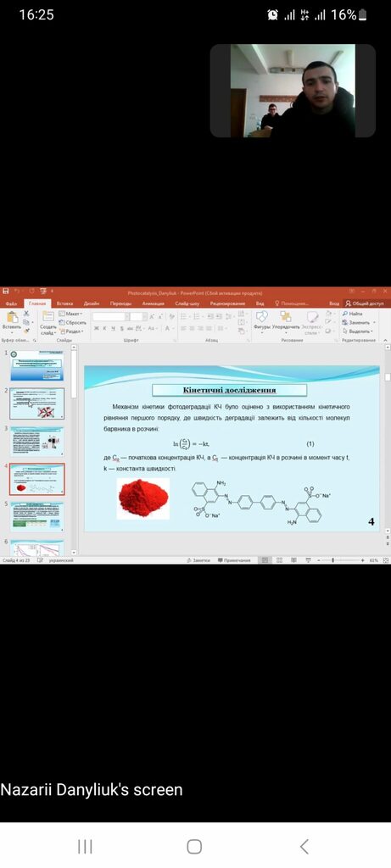This screenshot has height=868, width=391.
Task: Expand the Раздел section dropdown
Action: (x=71, y=331)
